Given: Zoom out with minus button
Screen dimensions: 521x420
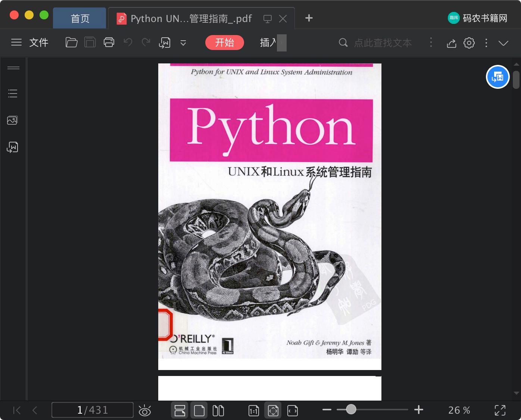Looking at the screenshot, I should (x=327, y=410).
